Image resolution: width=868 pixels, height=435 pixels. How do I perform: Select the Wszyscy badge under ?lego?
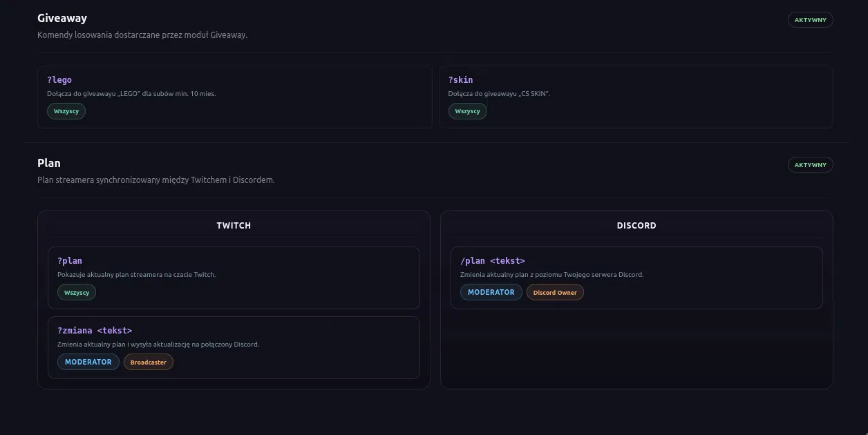(66, 111)
